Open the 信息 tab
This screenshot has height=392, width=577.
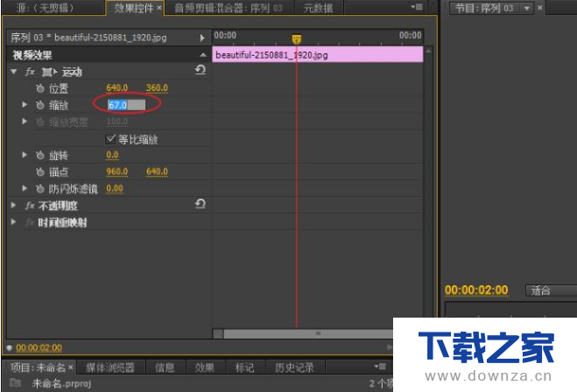(x=165, y=367)
